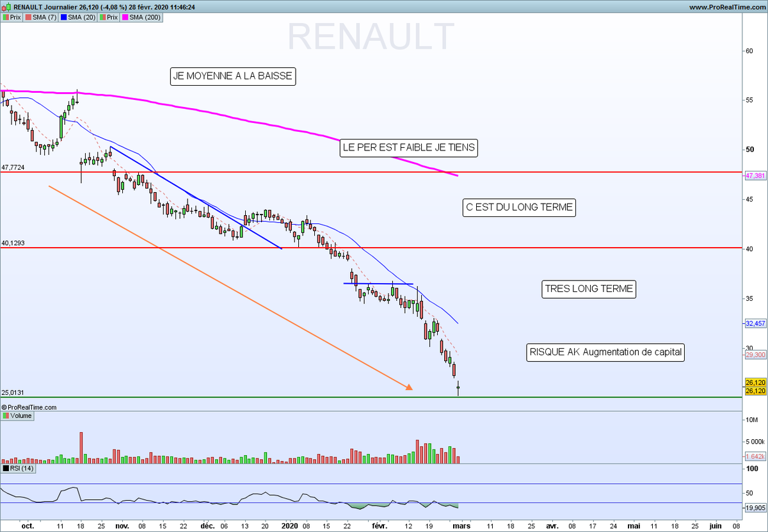This screenshot has width=768, height=532.
Task: Select the SMA (200) indicator legend
Action: pos(141,17)
